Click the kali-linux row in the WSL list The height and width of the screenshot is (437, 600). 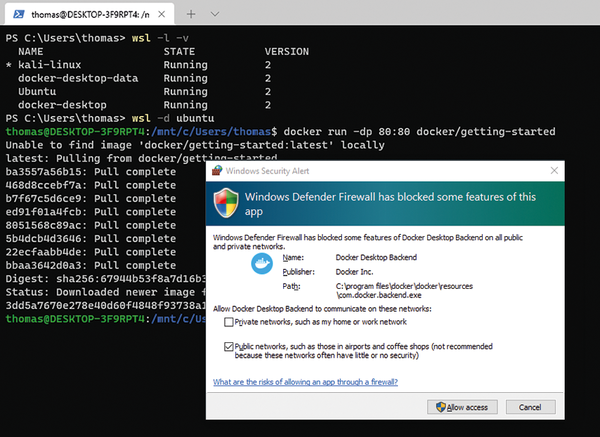tap(139, 65)
